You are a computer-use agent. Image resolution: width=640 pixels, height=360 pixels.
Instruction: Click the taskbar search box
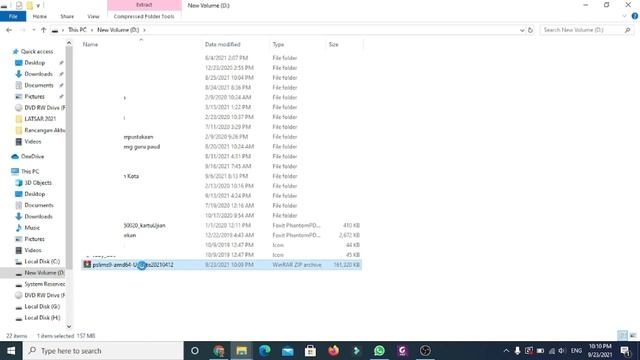point(103,351)
